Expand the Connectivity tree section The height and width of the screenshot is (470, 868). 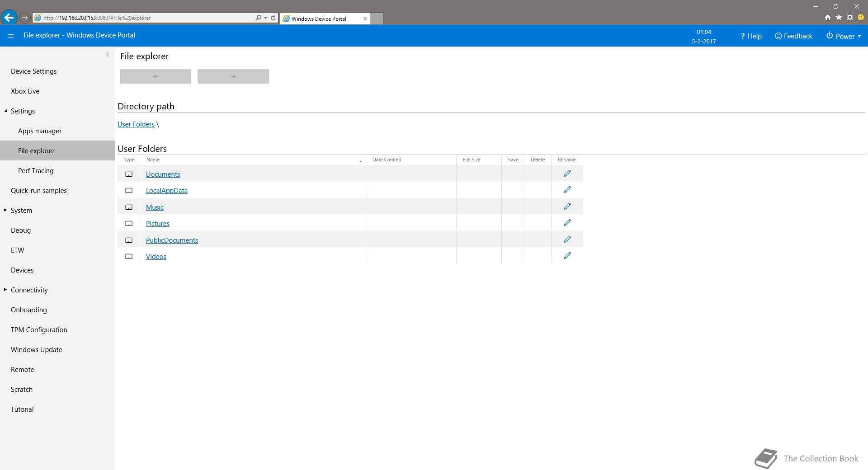click(x=5, y=289)
